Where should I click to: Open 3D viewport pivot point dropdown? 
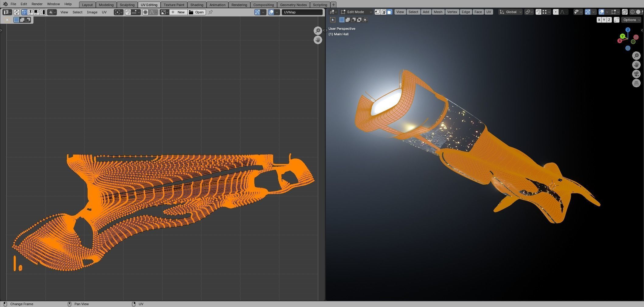point(529,12)
